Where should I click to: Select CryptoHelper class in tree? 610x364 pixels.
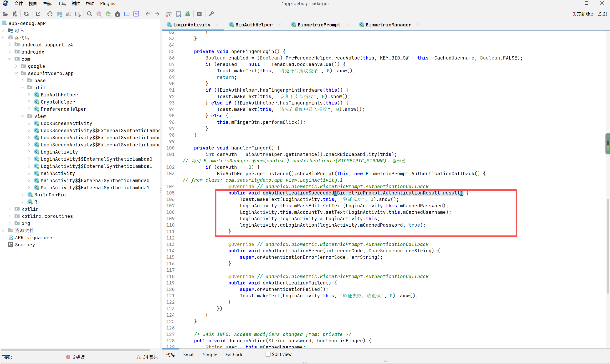point(58,102)
